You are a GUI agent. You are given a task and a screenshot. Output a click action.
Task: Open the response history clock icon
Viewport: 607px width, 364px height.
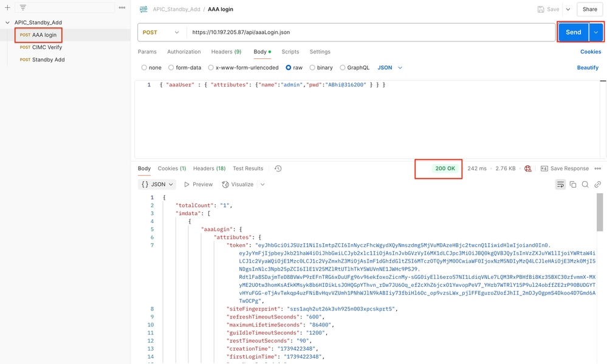pyautogui.click(x=278, y=168)
